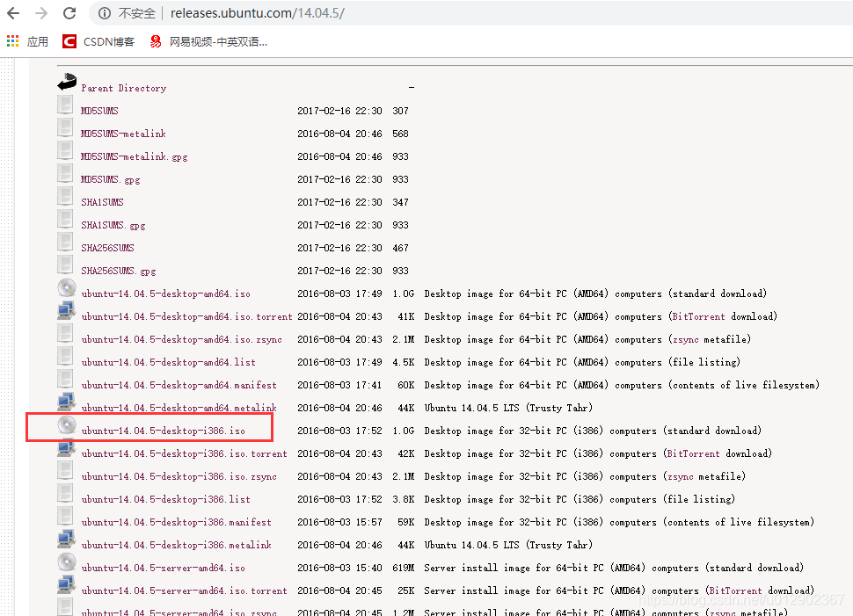Screen dimensions: 853x616
Task: Download ubuntu-14.04.5-desktop-amd64.iso
Action: (x=166, y=294)
